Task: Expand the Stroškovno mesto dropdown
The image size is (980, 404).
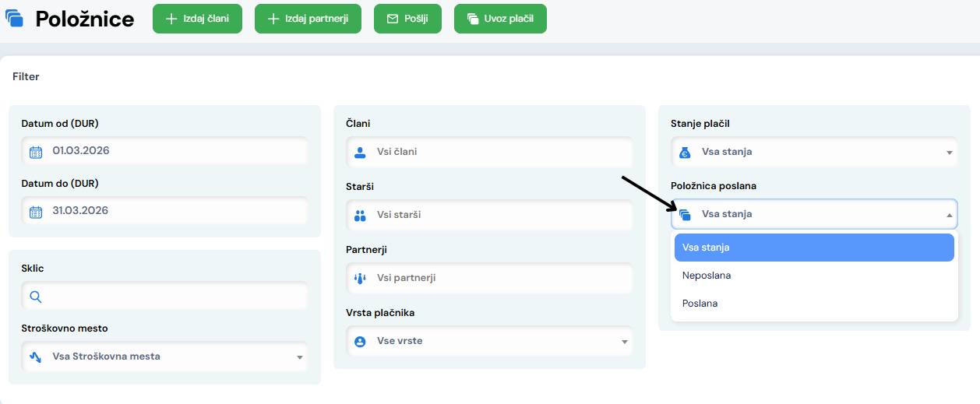Action: [x=300, y=357]
